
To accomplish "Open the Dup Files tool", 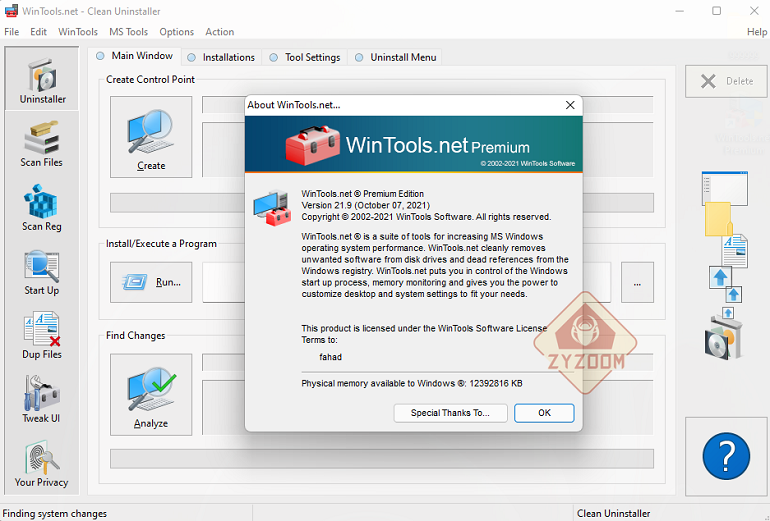I will pos(42,335).
